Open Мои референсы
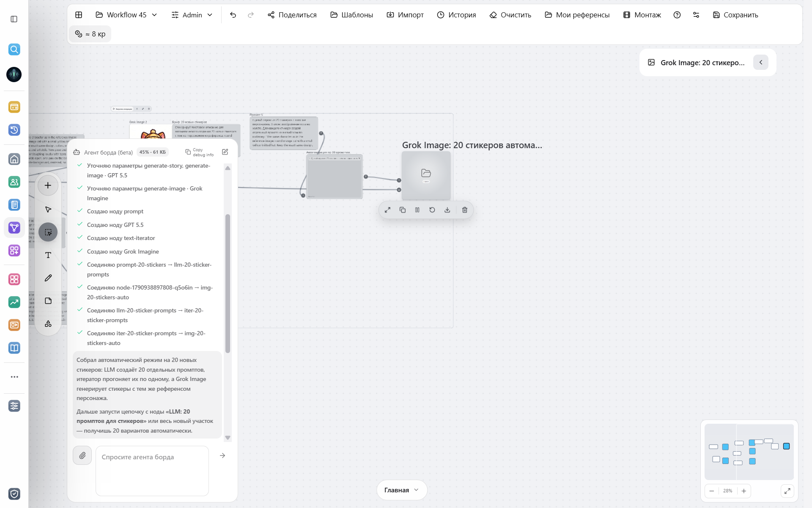 [577, 15]
